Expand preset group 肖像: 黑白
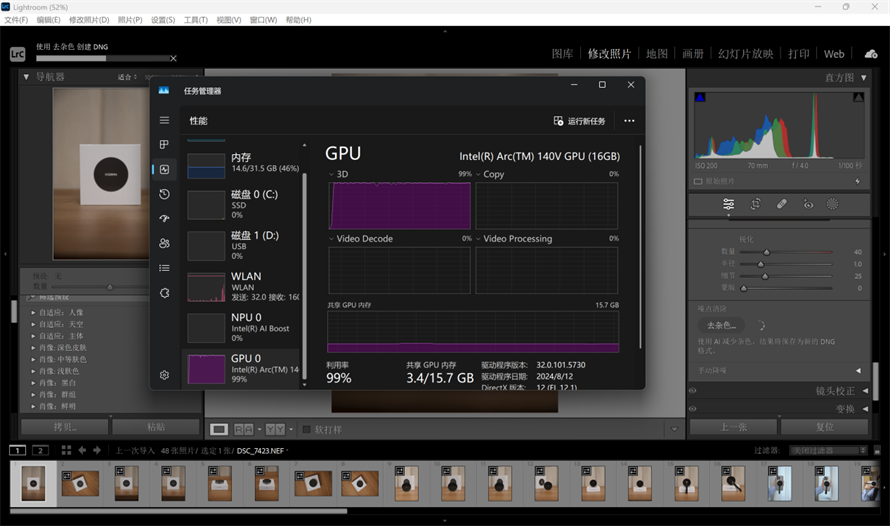The height and width of the screenshot is (526, 890). pyautogui.click(x=33, y=383)
